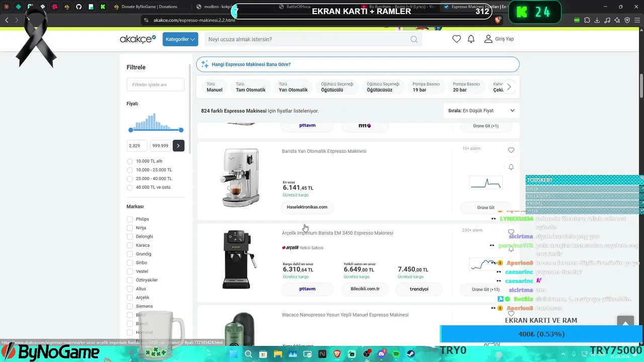This screenshot has height=362, width=644.
Task: Click the search magnifier icon
Action: click(414, 39)
